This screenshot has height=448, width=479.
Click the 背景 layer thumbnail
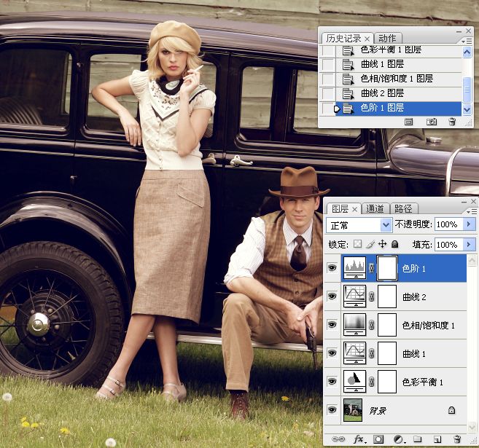click(x=353, y=410)
